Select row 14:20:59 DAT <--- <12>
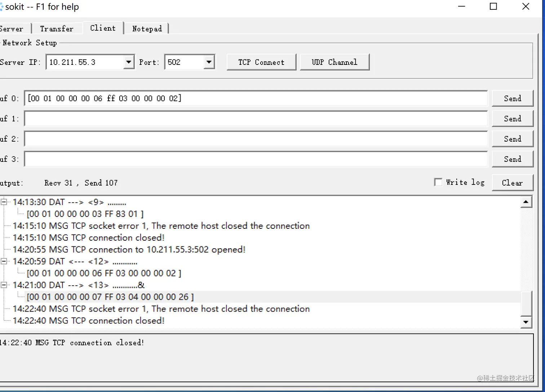Viewport: 545px width, 392px height. tap(75, 261)
